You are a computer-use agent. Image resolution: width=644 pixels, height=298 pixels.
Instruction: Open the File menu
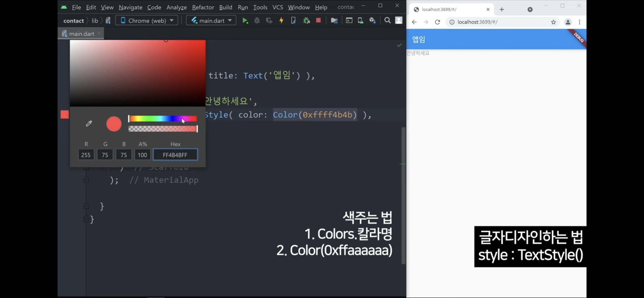(76, 7)
